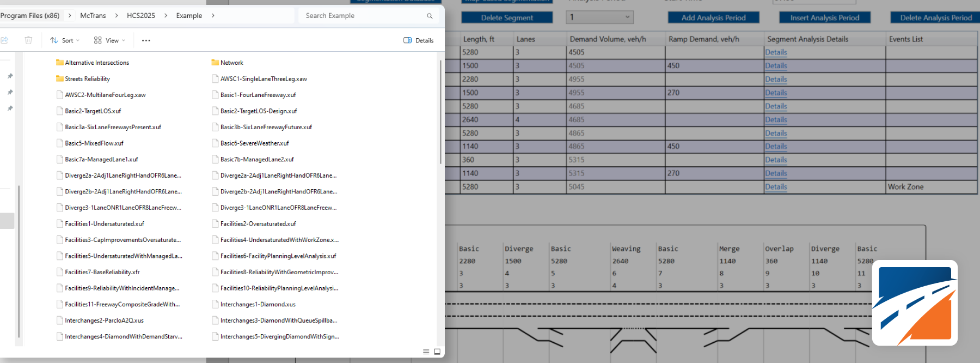This screenshot has height=363, width=980.
Task: Select file icon of Interchanges2-ParcloA2Q.xus
Action: pos(60,320)
